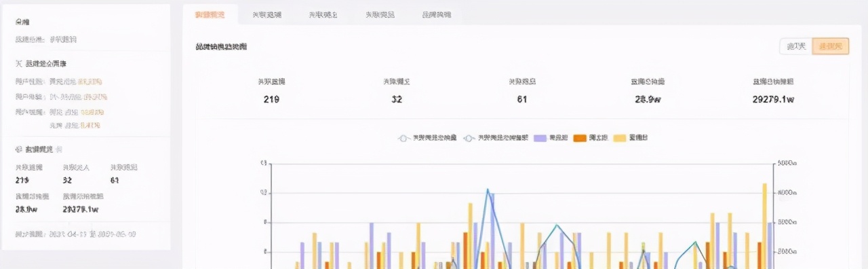Toggle the purple bar series in the legend

click(551, 138)
